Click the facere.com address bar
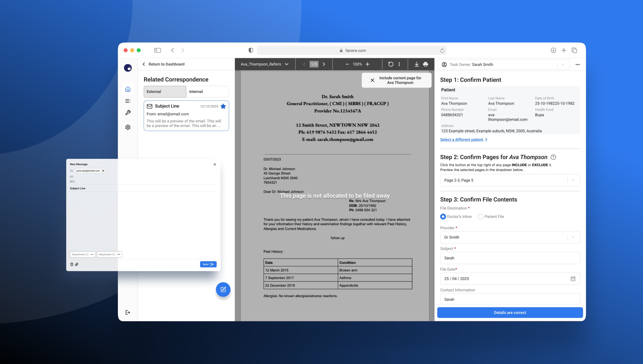This screenshot has width=643, height=364. pos(352,50)
